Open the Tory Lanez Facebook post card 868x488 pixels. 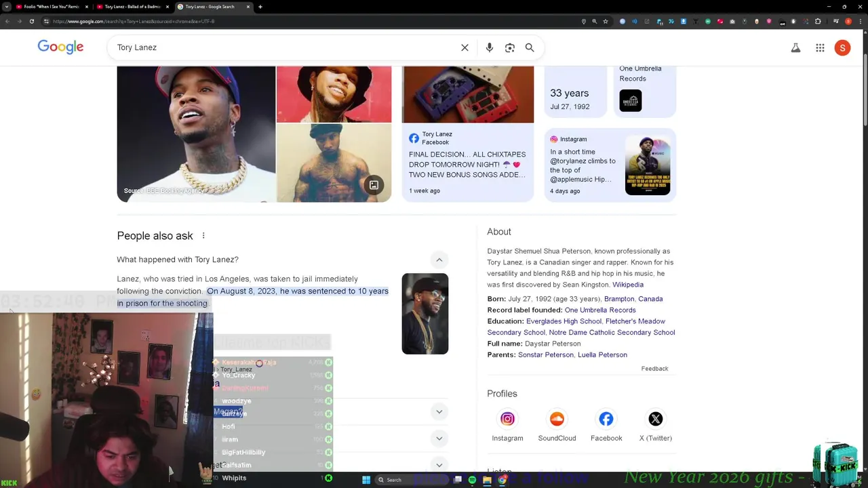point(468,134)
